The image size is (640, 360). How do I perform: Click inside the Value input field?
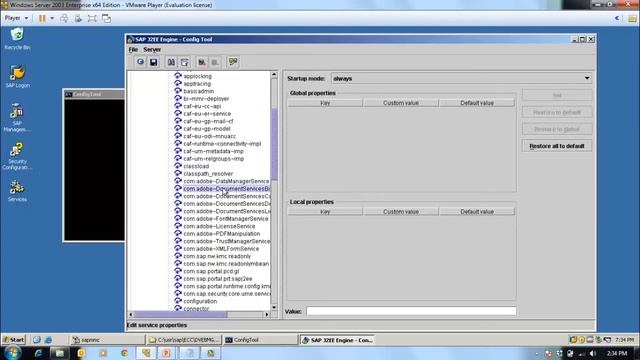[411, 311]
